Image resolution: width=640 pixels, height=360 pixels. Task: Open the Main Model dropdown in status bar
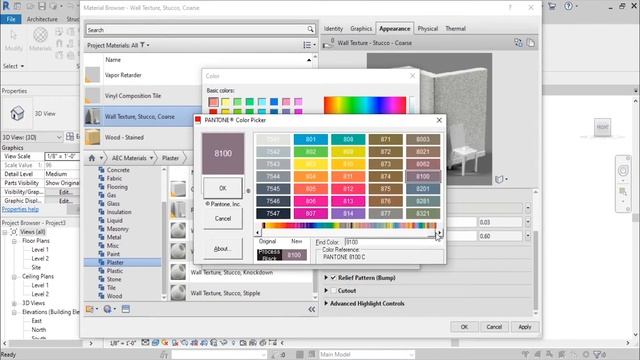[367, 354]
